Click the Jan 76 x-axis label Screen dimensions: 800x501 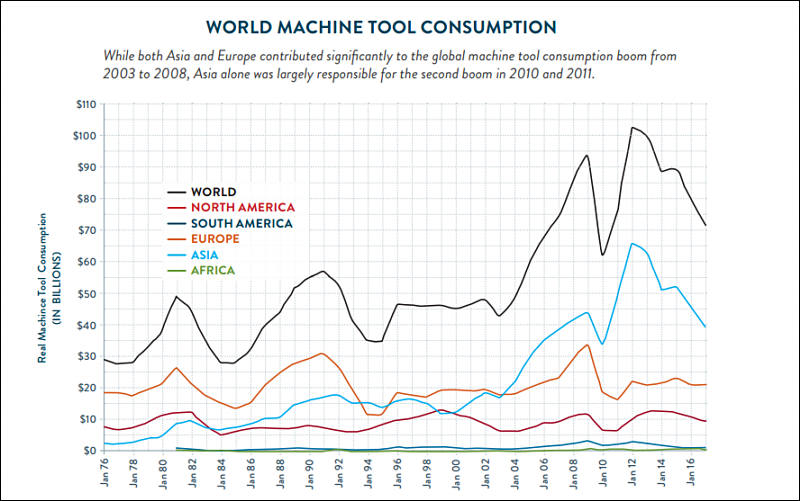(105, 472)
